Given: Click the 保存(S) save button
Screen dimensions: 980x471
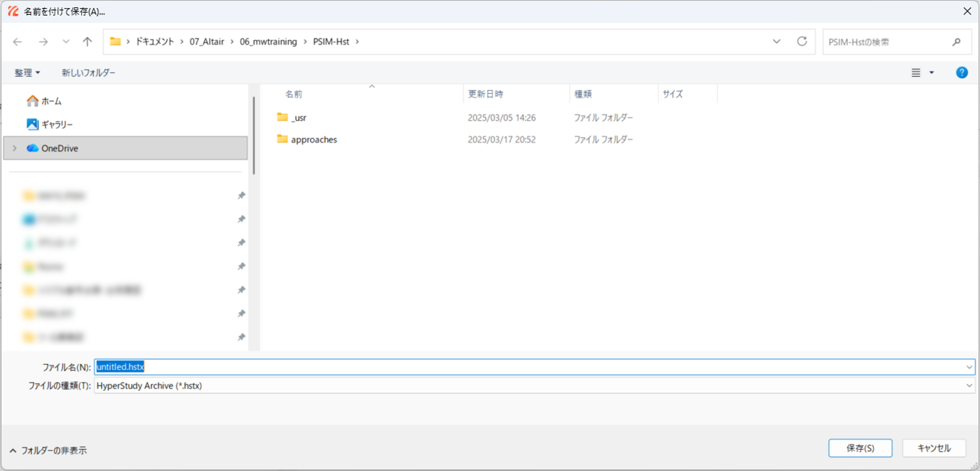Looking at the screenshot, I should pos(860,448).
